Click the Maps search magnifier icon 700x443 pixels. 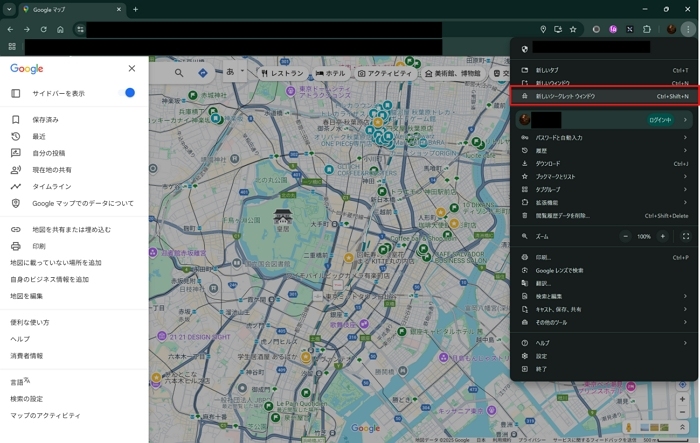click(179, 73)
